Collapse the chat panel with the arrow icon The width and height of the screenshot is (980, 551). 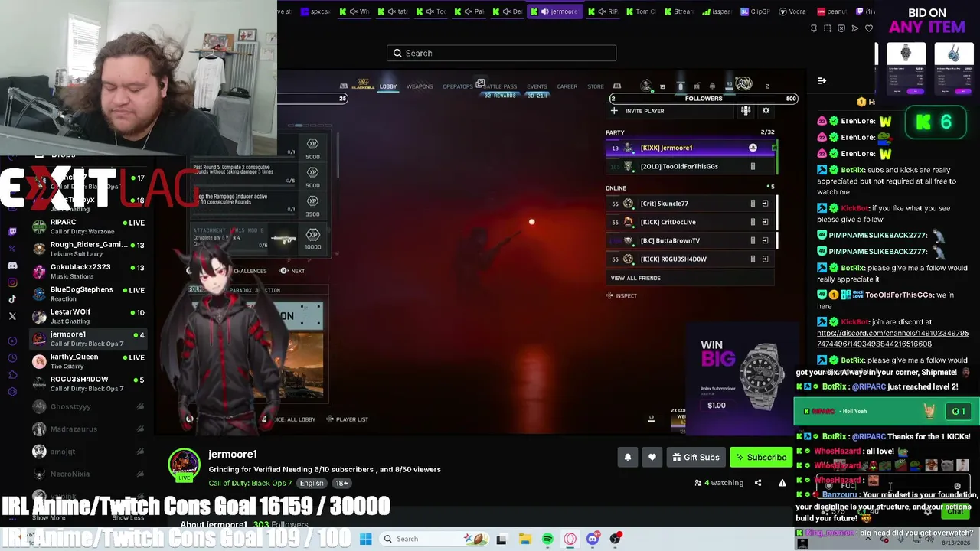point(822,80)
